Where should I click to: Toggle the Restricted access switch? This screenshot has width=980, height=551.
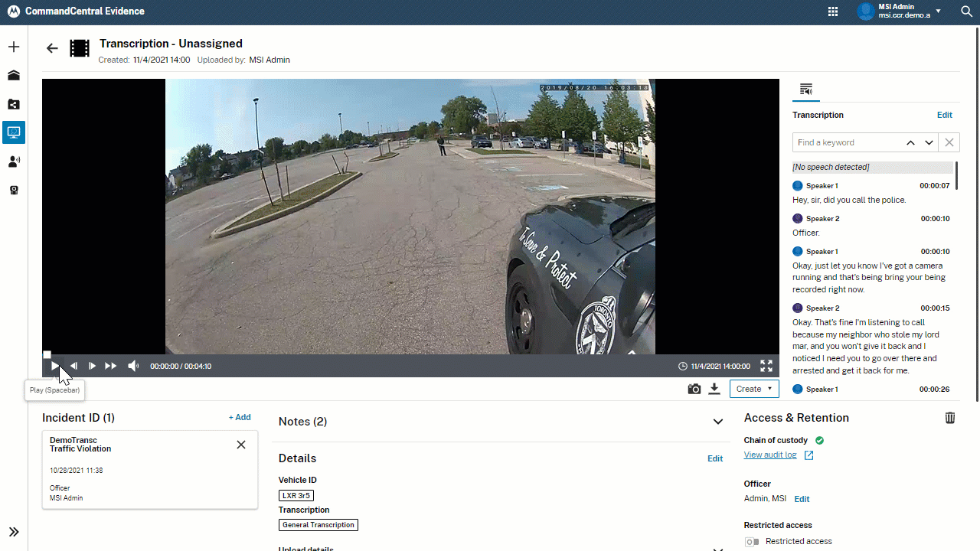pos(752,542)
